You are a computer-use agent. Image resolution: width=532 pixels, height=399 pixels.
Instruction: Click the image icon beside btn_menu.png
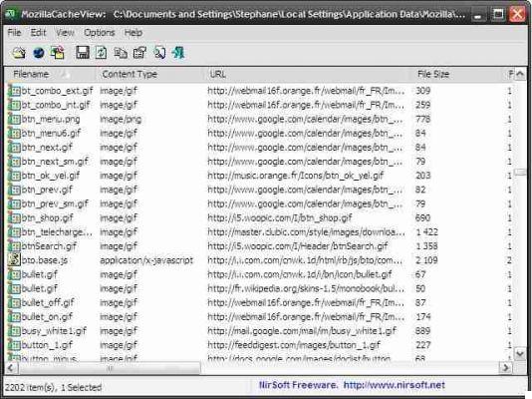14,119
